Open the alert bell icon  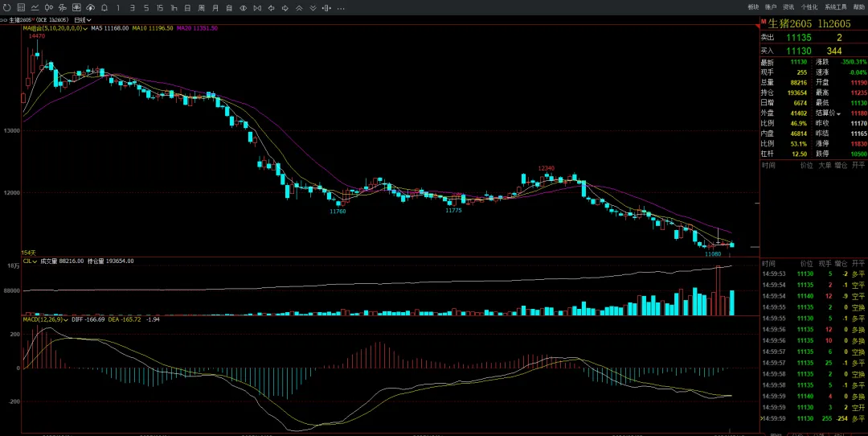(104, 8)
